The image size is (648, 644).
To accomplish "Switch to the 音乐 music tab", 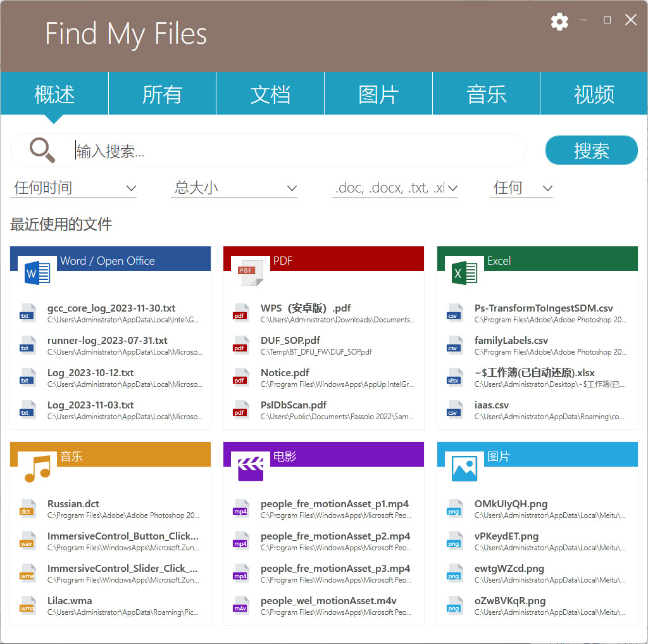I will [x=486, y=94].
